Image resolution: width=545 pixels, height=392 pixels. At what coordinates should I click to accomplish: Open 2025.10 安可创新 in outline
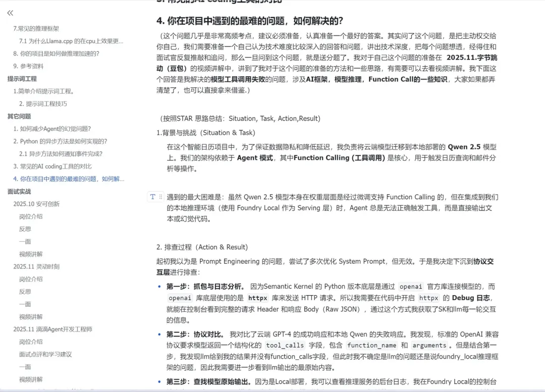coord(36,204)
